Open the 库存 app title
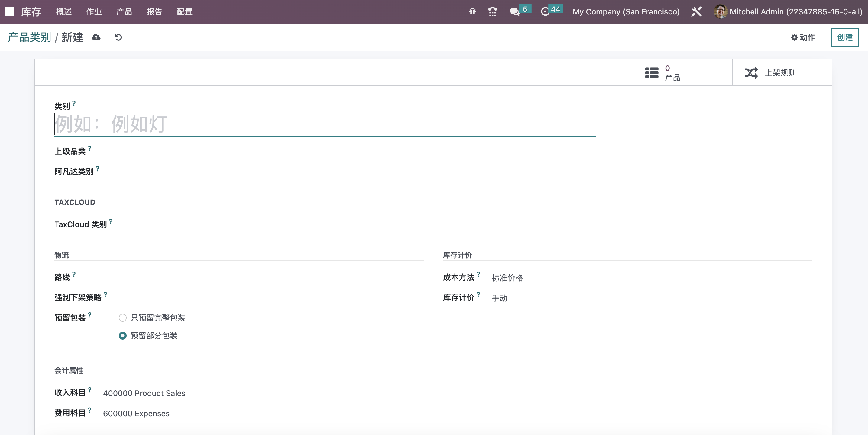 click(x=31, y=12)
